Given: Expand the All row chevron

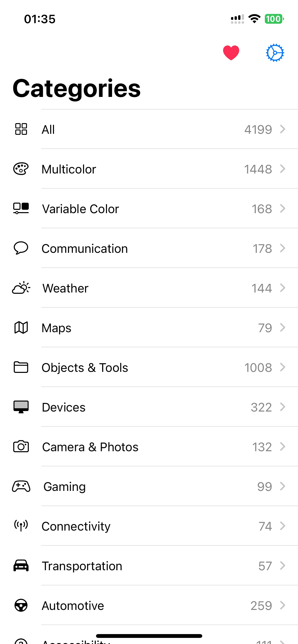Looking at the screenshot, I should [x=282, y=129].
